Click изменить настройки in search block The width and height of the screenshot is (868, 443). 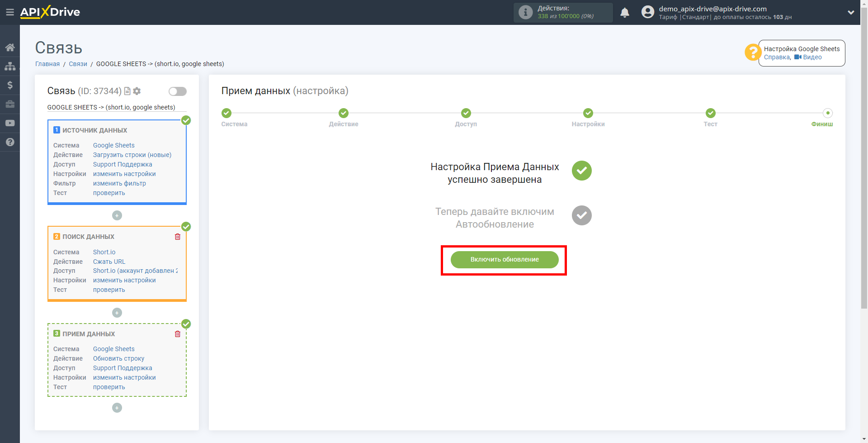pos(124,280)
